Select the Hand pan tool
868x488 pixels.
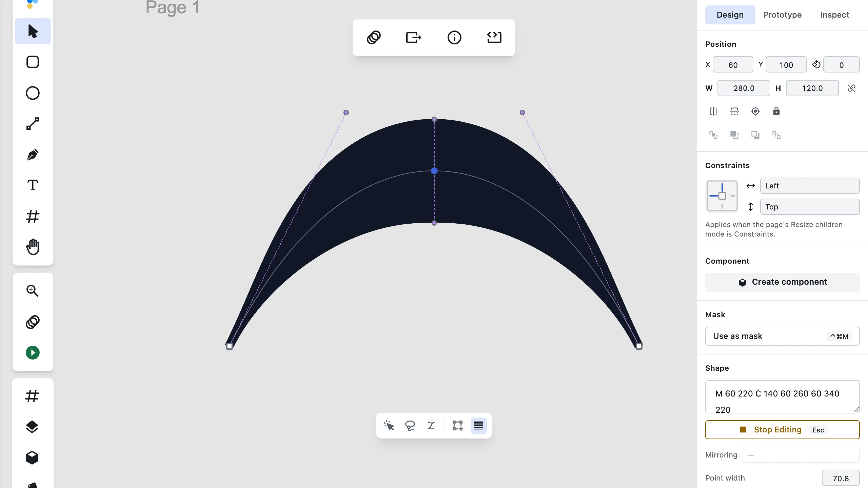click(x=33, y=247)
